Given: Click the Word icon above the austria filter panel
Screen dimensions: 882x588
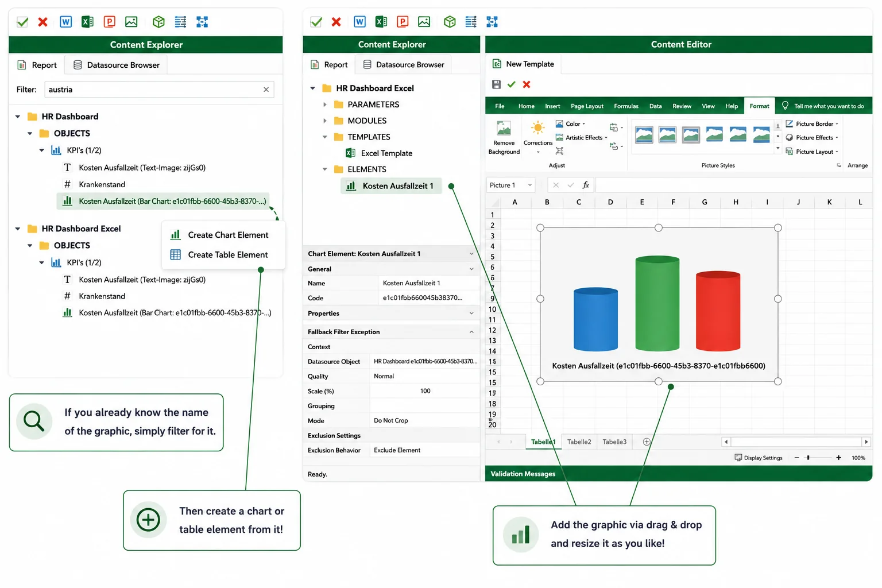Looking at the screenshot, I should click(66, 22).
